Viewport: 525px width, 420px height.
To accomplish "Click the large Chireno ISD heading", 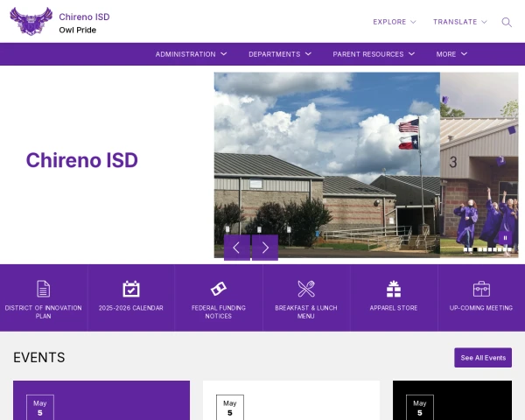I will (x=82, y=160).
